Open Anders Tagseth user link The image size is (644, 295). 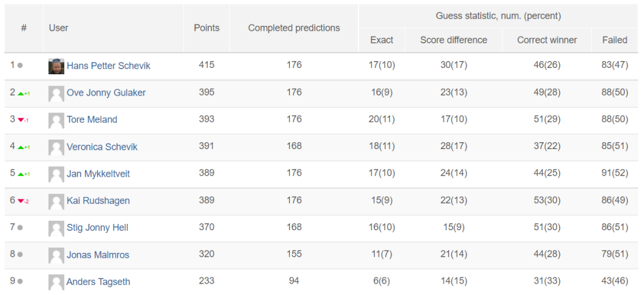pyautogui.click(x=98, y=282)
